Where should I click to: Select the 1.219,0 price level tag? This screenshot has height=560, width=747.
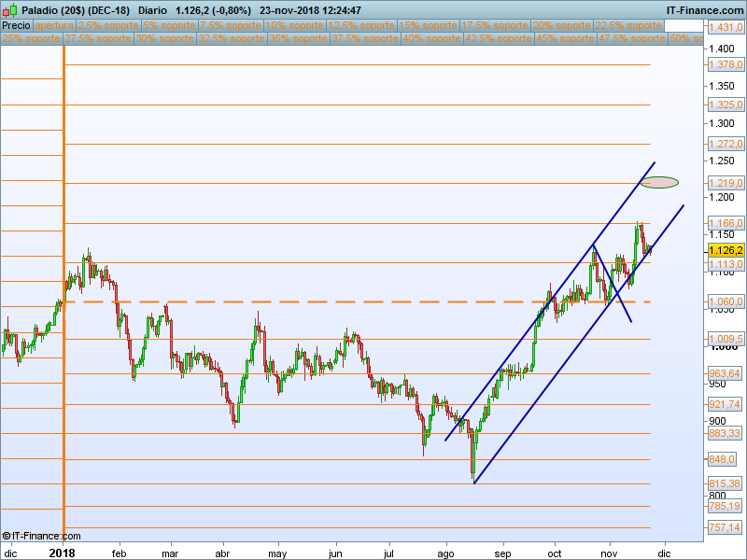click(x=726, y=183)
